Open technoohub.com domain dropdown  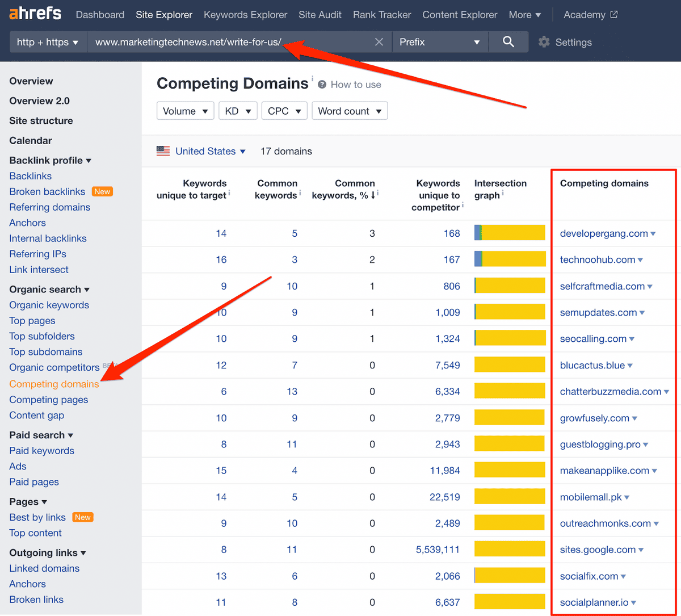(641, 260)
